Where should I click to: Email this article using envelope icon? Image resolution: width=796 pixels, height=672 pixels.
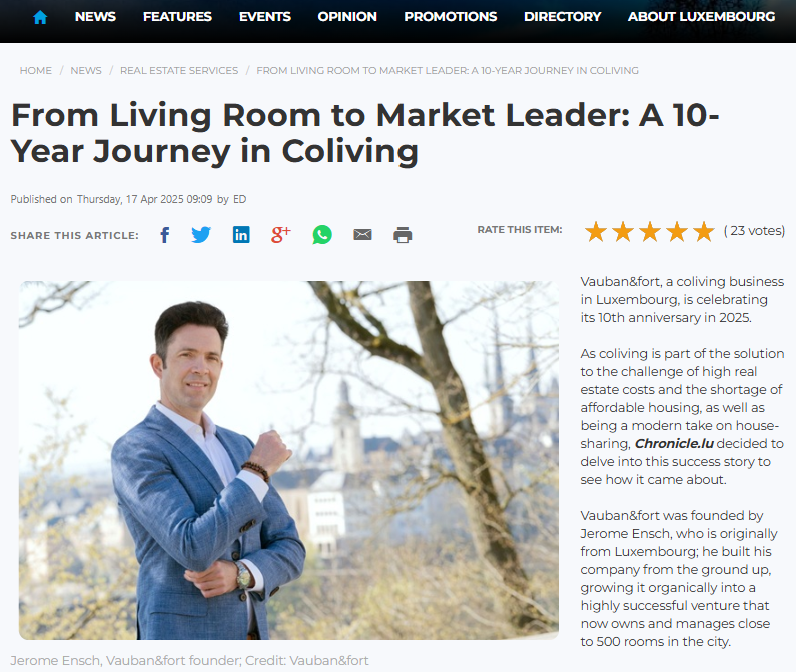[x=362, y=234]
